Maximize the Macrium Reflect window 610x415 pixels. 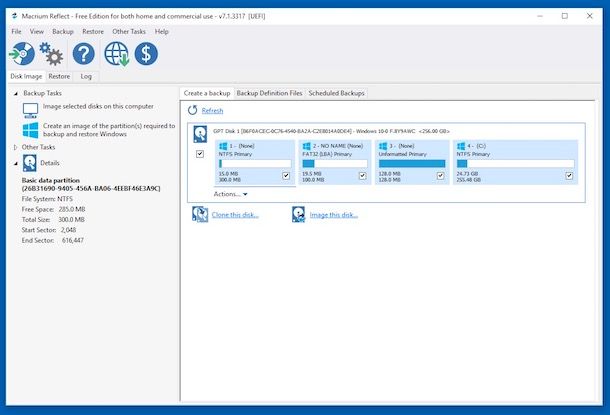point(564,16)
